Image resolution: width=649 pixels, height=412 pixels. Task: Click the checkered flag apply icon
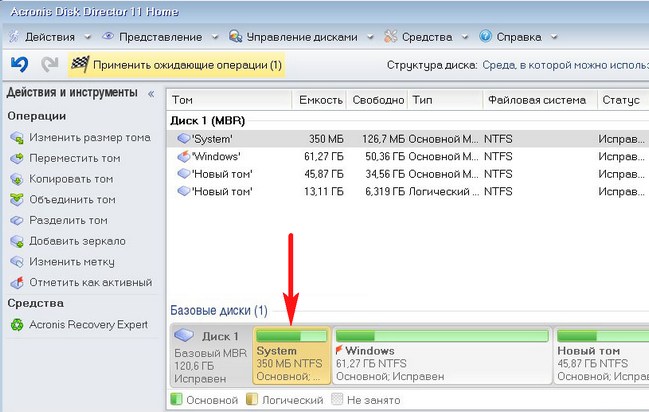pos(80,64)
